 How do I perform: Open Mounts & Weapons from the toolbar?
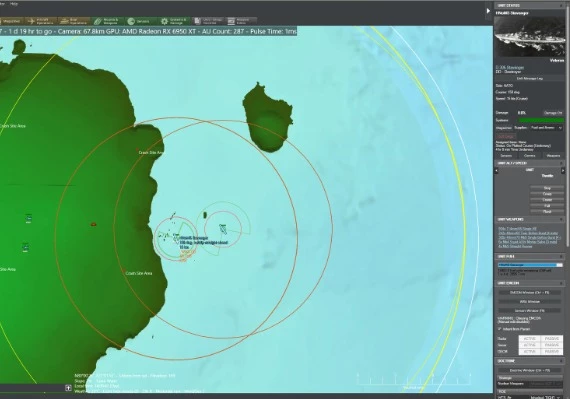[107, 21]
